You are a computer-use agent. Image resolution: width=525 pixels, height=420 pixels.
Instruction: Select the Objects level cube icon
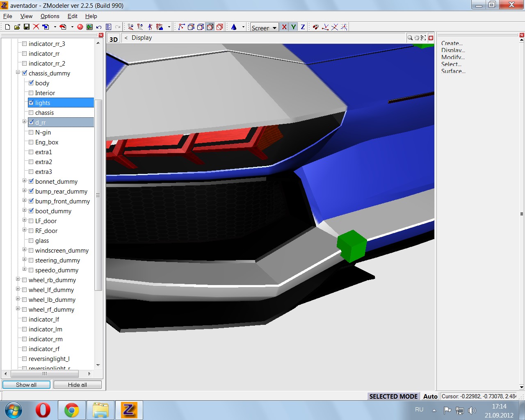point(210,27)
